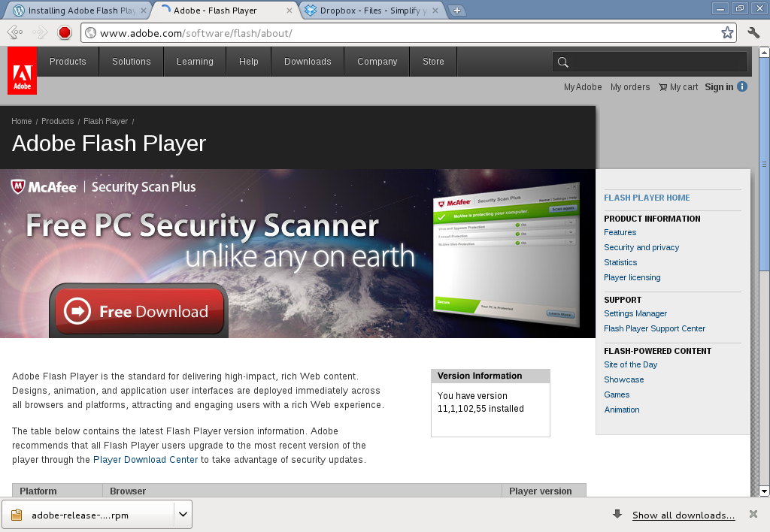Click the blue info icon next to Sign in
This screenshot has width=770, height=532.
point(742,86)
